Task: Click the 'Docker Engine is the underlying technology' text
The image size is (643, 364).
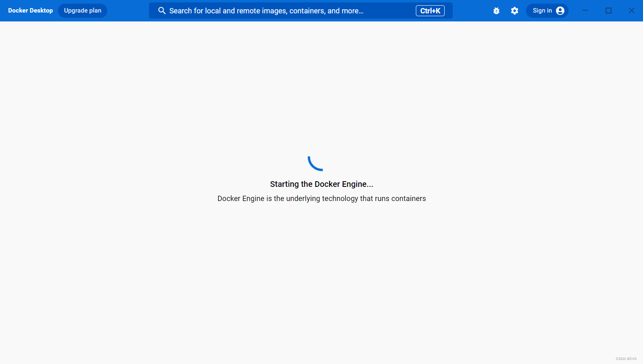Action: [321, 199]
